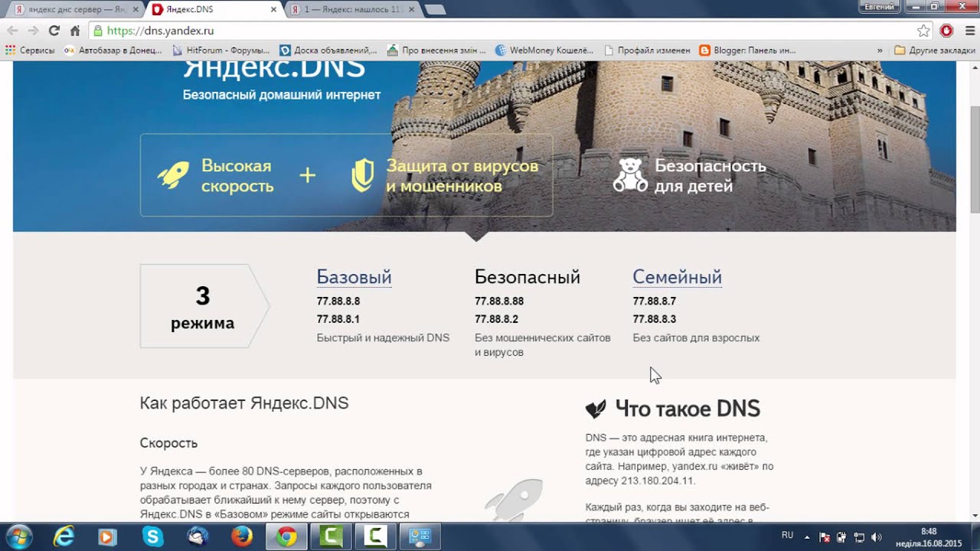The image size is (980, 551).
Task: Open Другие закладки bookmarks folder
Action: [x=935, y=50]
